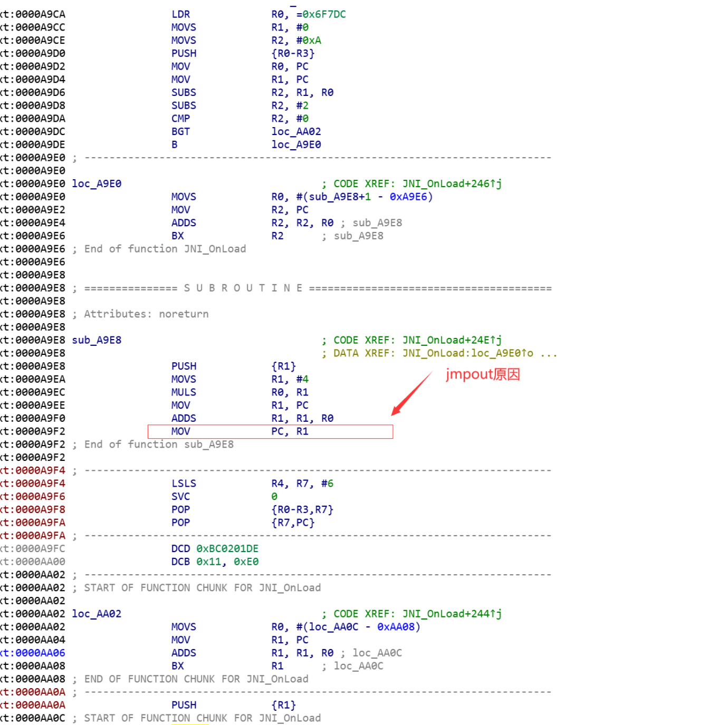Viewport: 728px width, 725px height.
Task: Click the POP {R7,PC} instruction
Action: coord(243,523)
